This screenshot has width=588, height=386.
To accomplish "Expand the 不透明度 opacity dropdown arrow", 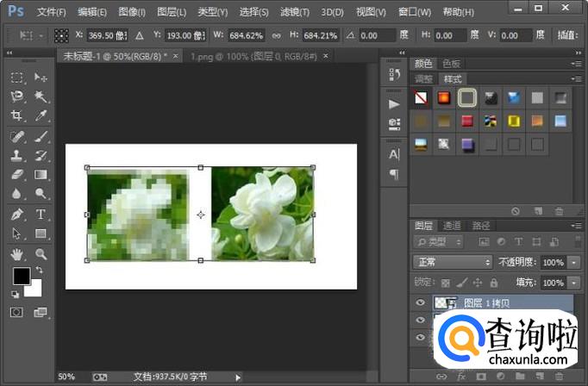I will [x=573, y=262].
